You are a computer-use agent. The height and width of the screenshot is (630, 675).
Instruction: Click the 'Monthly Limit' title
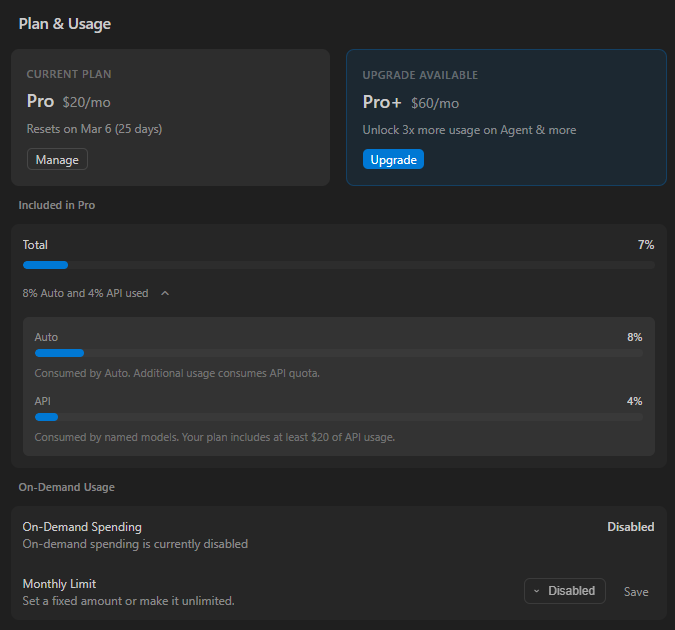pos(59,584)
